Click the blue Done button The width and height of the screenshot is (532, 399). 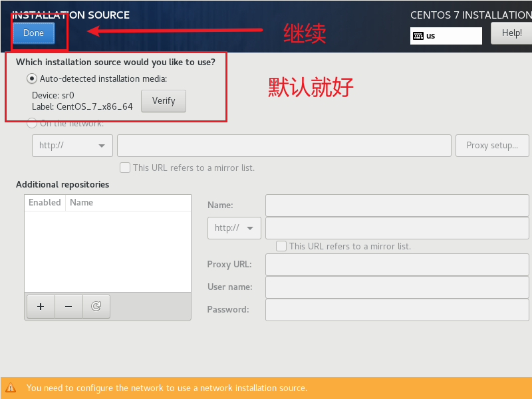[34, 33]
